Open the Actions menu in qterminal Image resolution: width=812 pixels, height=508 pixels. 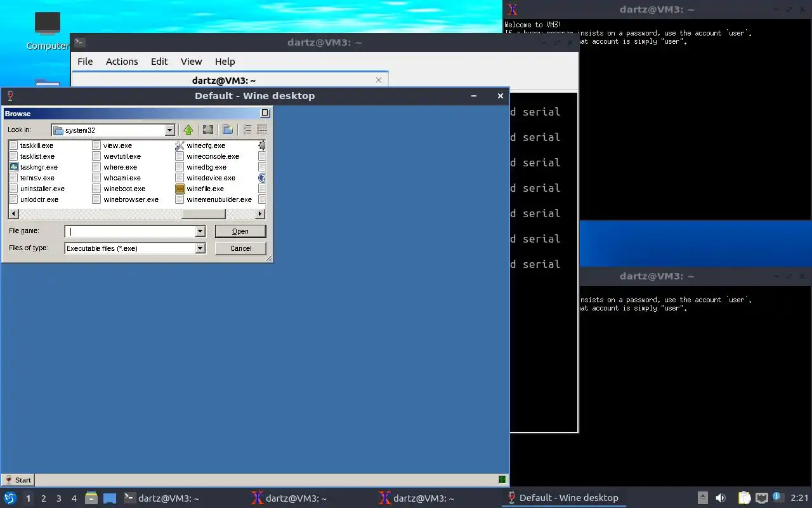click(x=122, y=62)
